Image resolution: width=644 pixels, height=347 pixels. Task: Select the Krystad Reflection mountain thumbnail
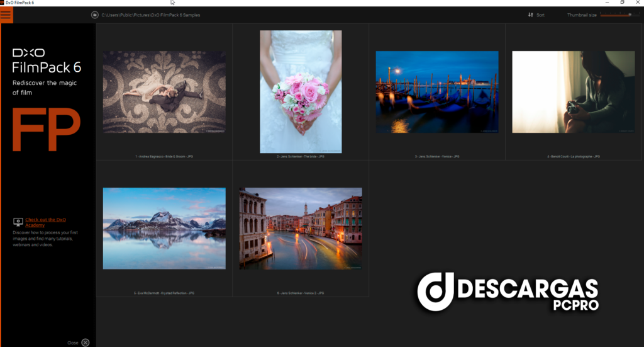164,228
